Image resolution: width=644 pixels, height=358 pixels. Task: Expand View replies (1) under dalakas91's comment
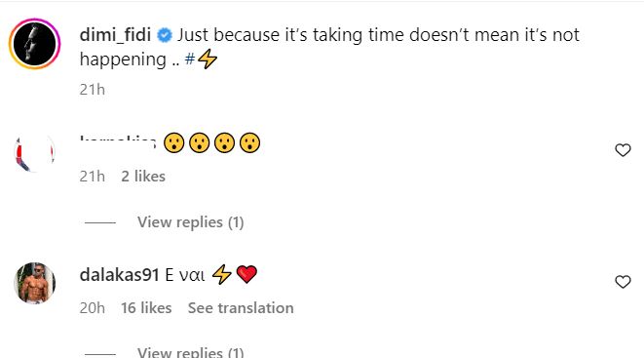pos(191,352)
